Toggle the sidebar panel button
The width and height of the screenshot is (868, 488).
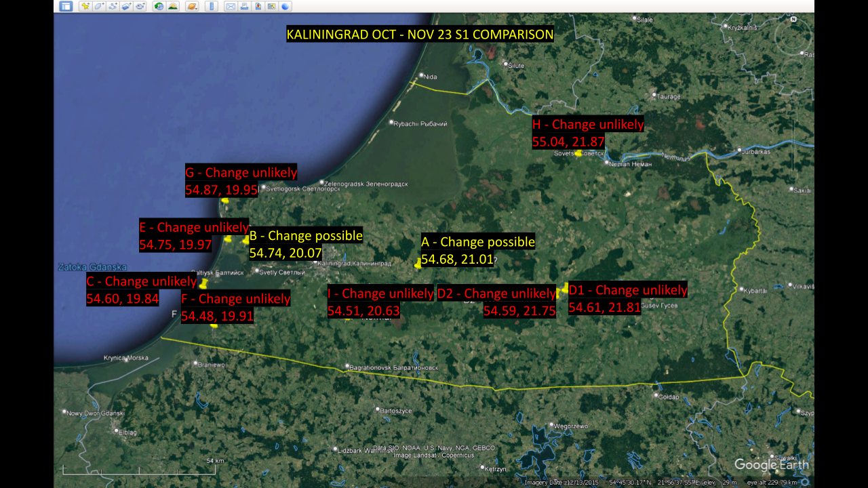pyautogui.click(x=66, y=6)
